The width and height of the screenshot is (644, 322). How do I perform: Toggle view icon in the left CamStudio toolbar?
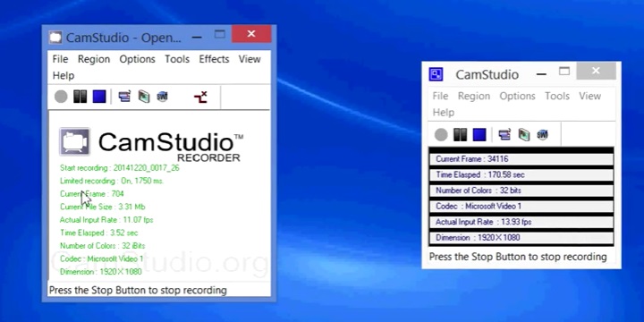[x=124, y=97]
